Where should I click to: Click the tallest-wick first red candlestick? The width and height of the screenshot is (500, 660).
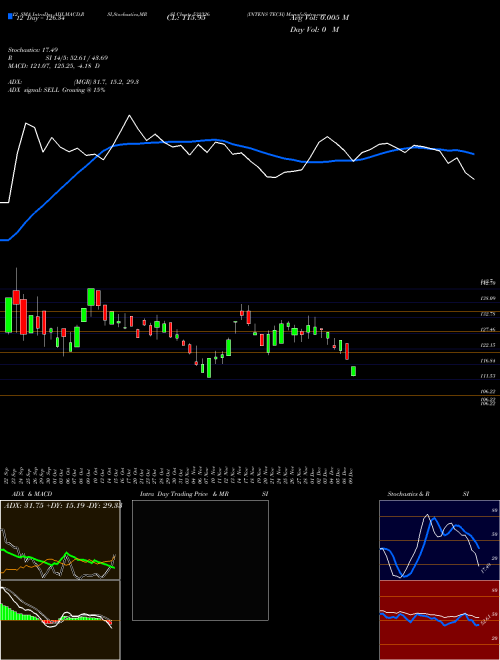(x=16, y=296)
